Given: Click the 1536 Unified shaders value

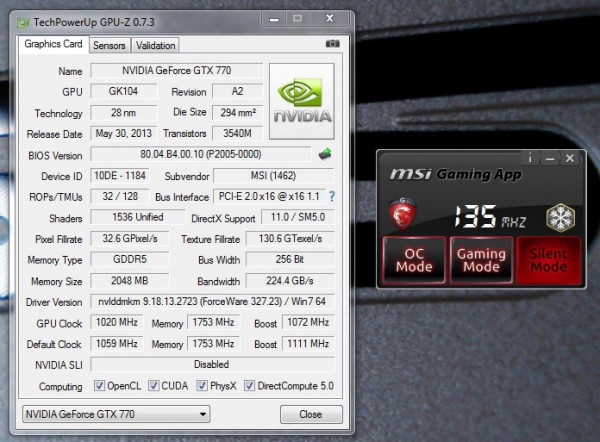Looking at the screenshot, I should pos(138,217).
